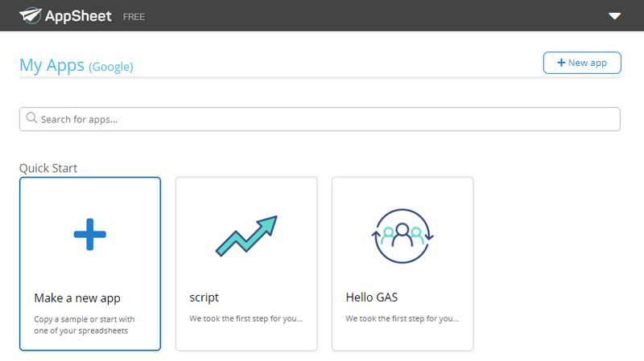Click the large blue plus icon
The height and width of the screenshot is (361, 644).
pyautogui.click(x=90, y=234)
